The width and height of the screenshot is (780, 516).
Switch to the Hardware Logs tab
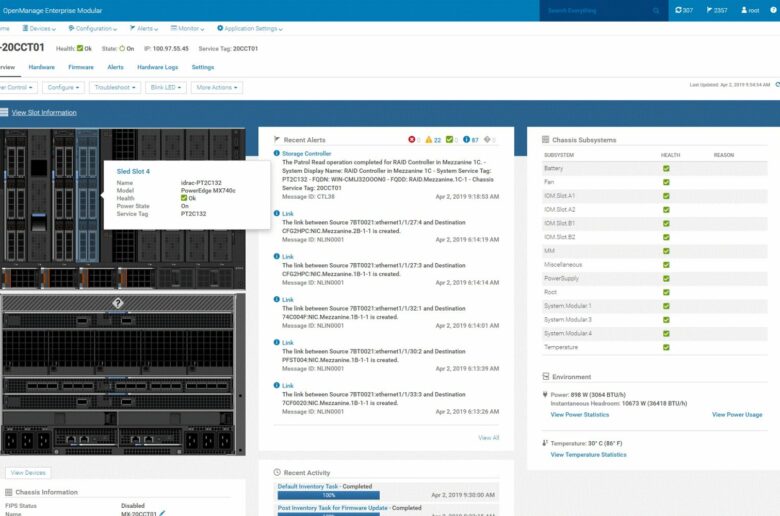point(158,67)
